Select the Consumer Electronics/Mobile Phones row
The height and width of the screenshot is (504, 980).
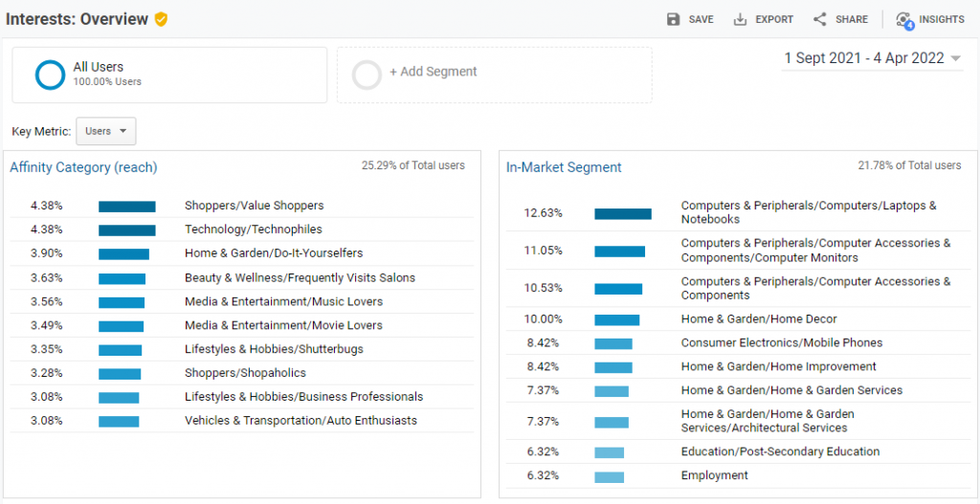[x=781, y=343]
